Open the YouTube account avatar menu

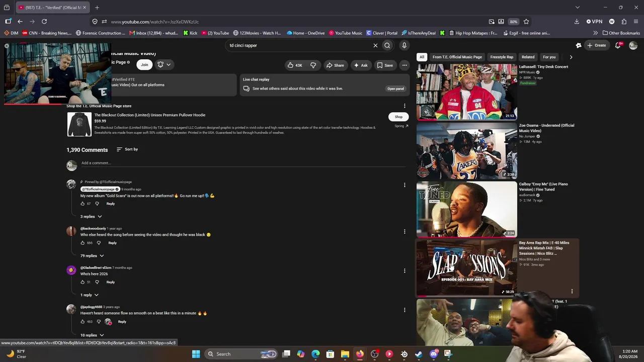tap(633, 45)
